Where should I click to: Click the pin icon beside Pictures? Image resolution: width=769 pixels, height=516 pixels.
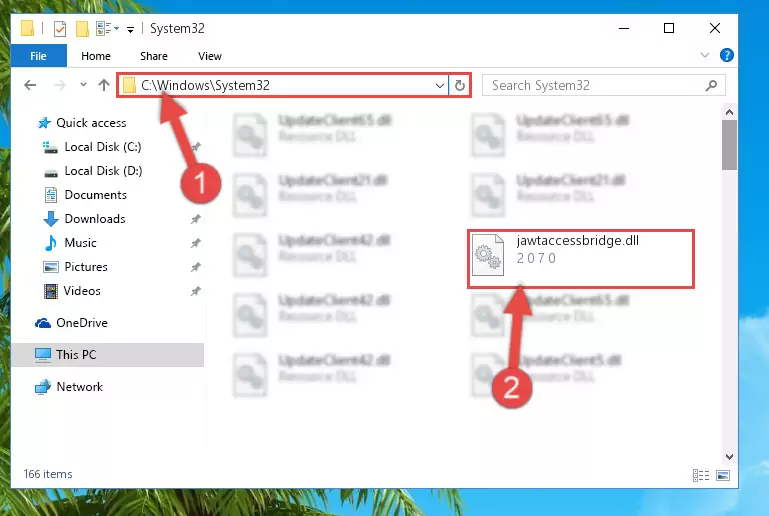[x=196, y=267]
